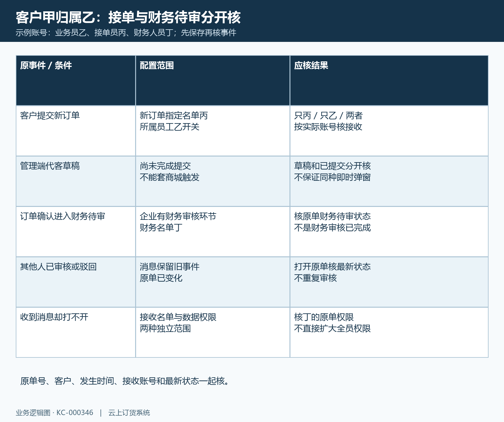Image resolution: width=504 pixels, height=422 pixels.
Task: Click the 原事件 / 条件 column header
Action: click(x=76, y=81)
